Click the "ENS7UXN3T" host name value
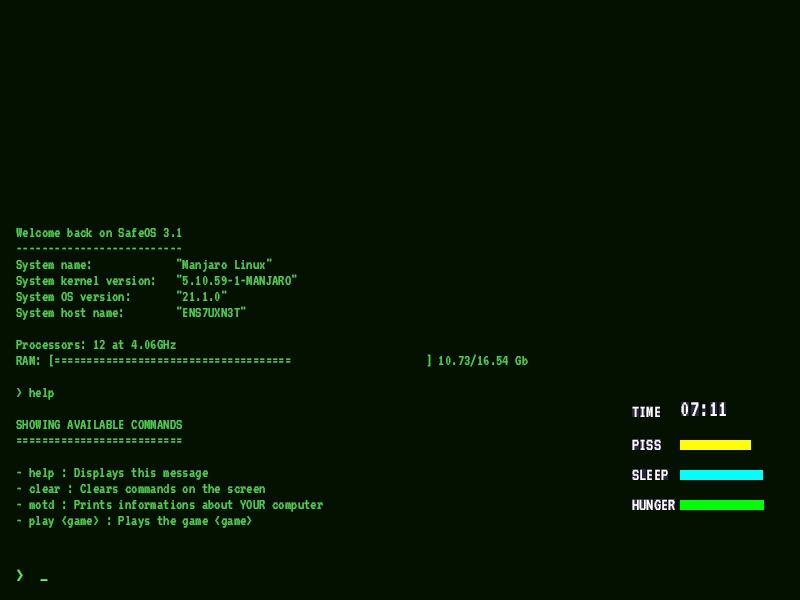The height and width of the screenshot is (600, 800). tap(211, 313)
